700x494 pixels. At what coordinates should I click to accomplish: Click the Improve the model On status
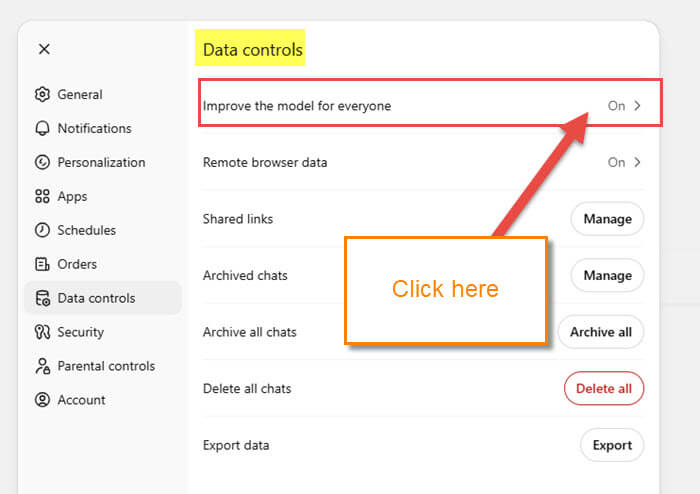pos(616,106)
